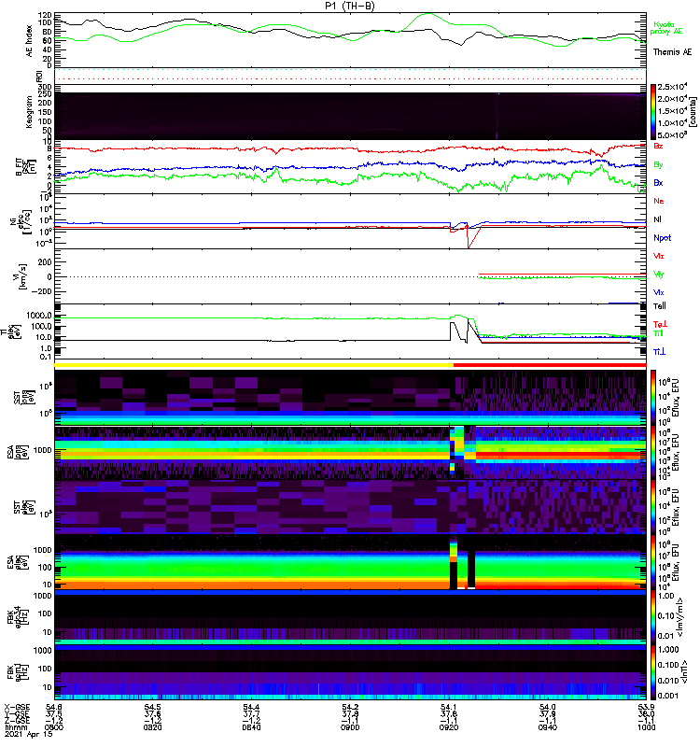
Task: Click the 2.5x10^4 color bar value
Action: [x=672, y=87]
